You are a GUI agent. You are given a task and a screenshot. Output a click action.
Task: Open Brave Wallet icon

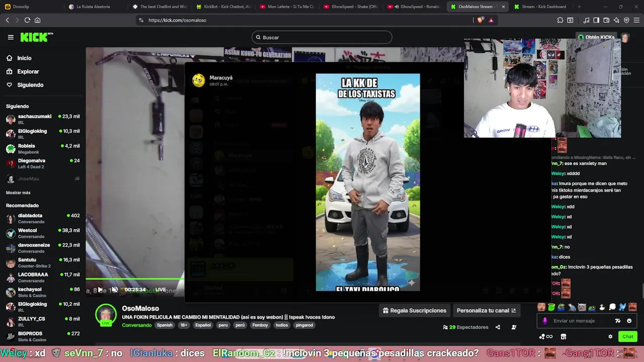[x=606, y=20]
